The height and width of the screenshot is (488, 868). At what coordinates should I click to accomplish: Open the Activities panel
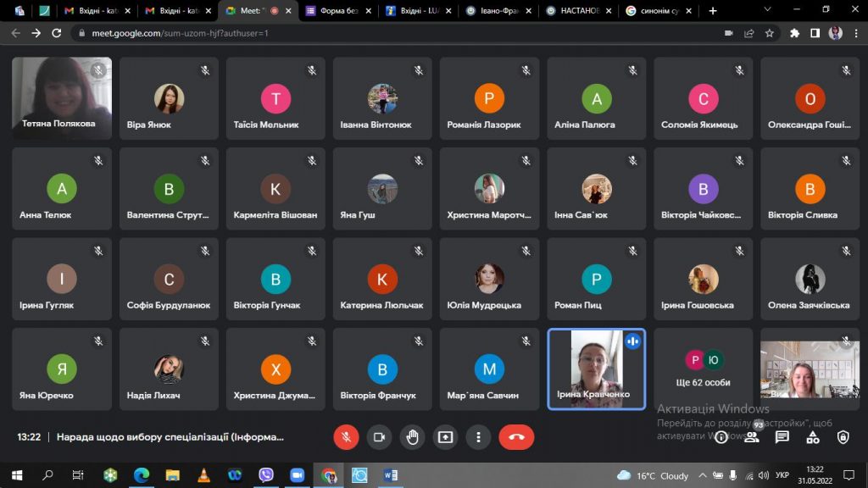pos(813,437)
